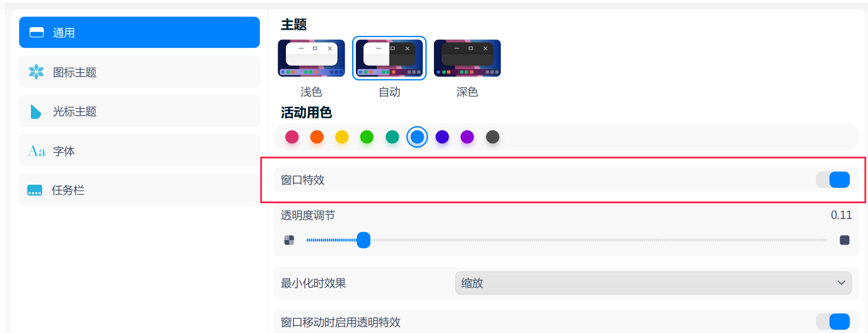Click the Aa 字体 icon
The image size is (868, 333).
36,151
